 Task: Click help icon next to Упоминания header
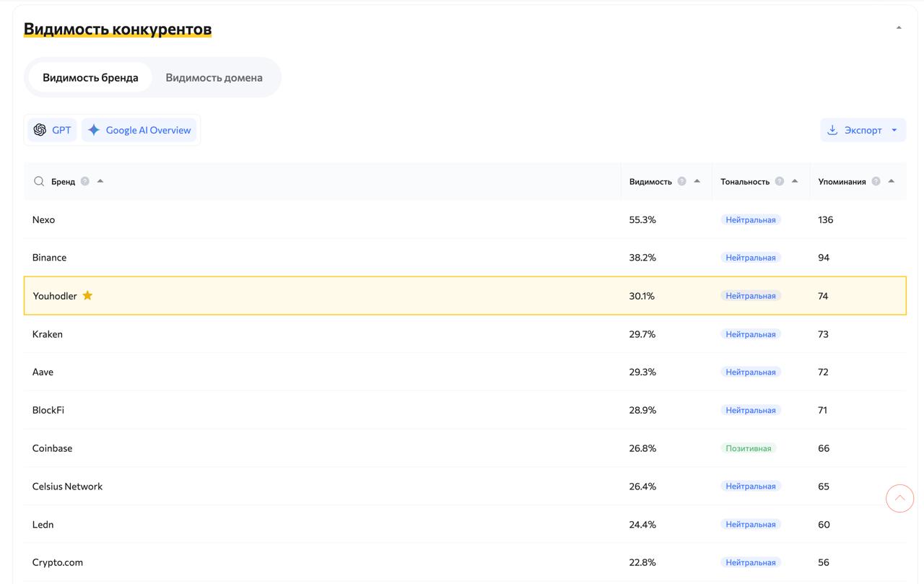(x=876, y=181)
